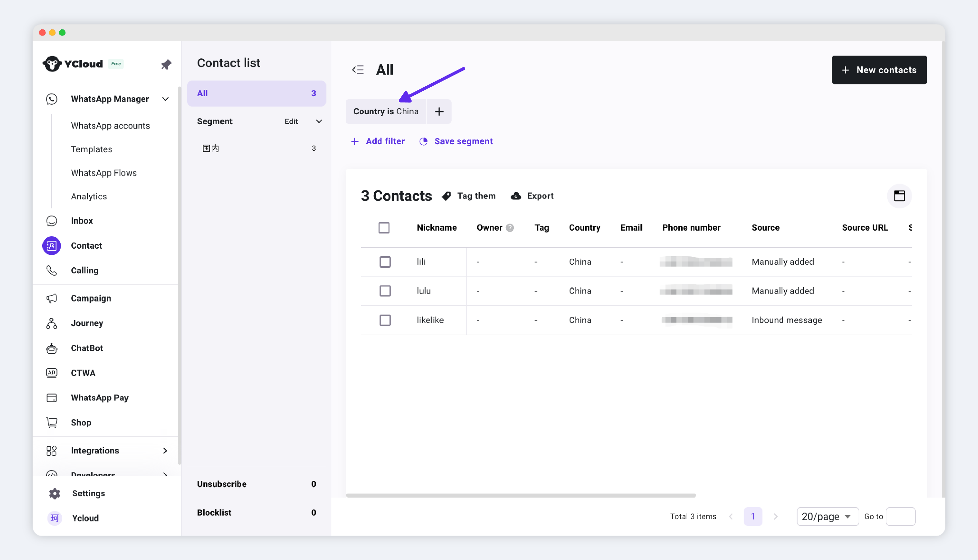This screenshot has width=978, height=560.
Task: Expand Integrations submenu
Action: tap(165, 450)
